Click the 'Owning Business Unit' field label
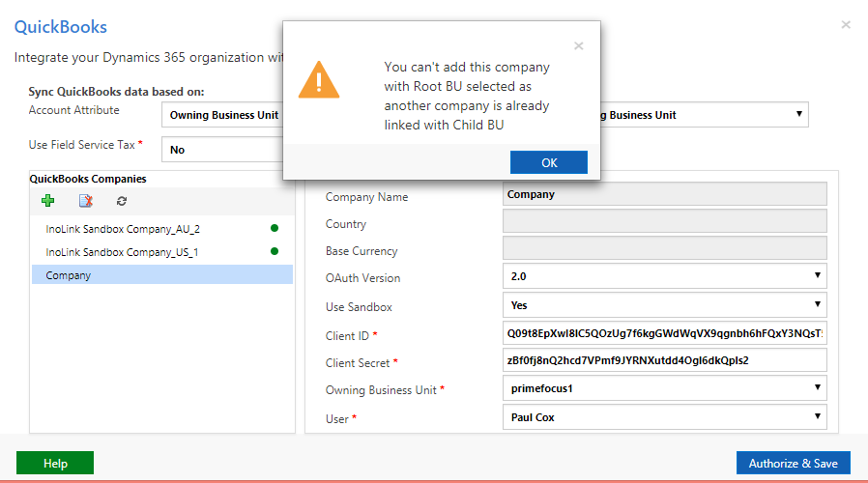Viewport: 868px width, 483px height. click(381, 390)
